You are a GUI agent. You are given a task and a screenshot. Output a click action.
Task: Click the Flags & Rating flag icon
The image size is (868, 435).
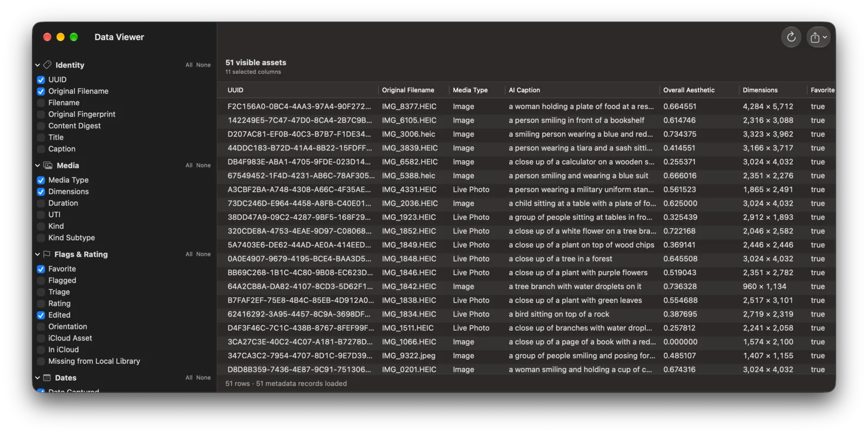click(x=47, y=254)
